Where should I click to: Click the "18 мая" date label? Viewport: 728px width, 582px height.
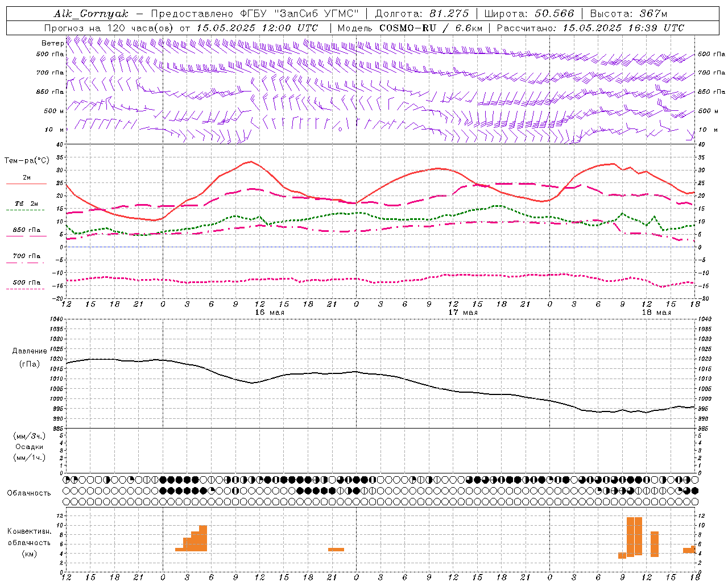pos(656,313)
